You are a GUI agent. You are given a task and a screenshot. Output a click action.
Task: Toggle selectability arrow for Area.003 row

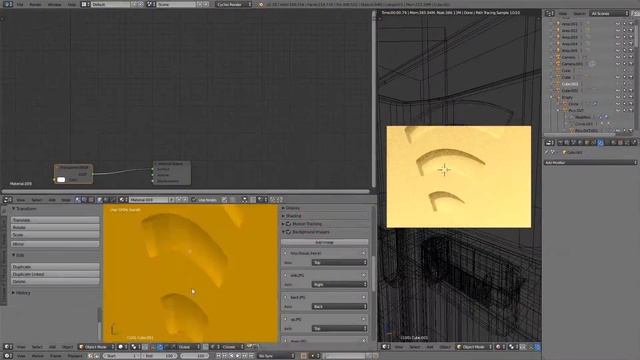coord(624,37)
